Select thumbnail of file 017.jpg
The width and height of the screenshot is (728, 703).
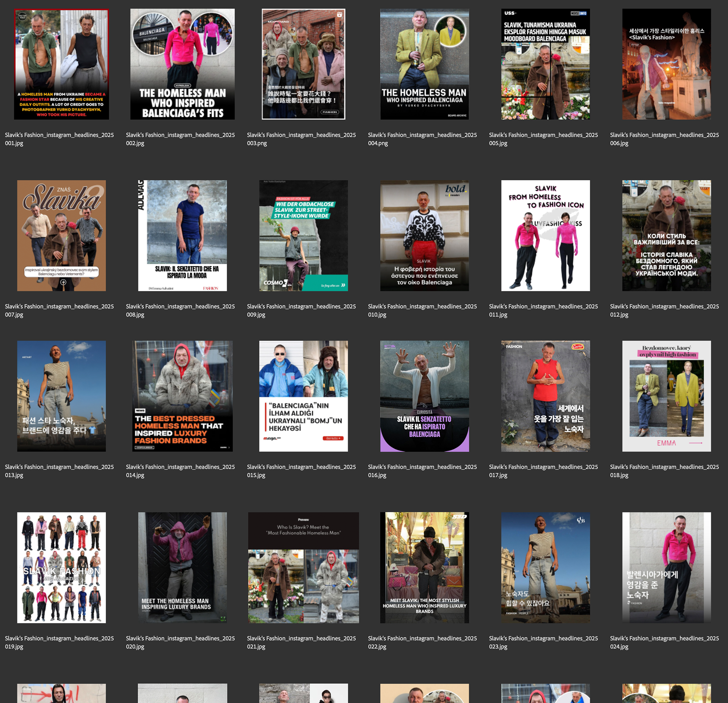546,396
